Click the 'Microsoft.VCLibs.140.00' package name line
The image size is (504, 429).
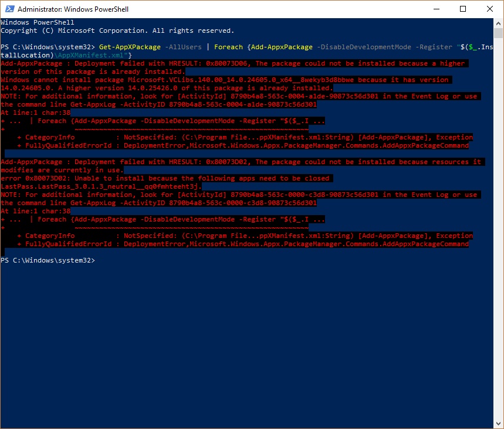pos(226,80)
